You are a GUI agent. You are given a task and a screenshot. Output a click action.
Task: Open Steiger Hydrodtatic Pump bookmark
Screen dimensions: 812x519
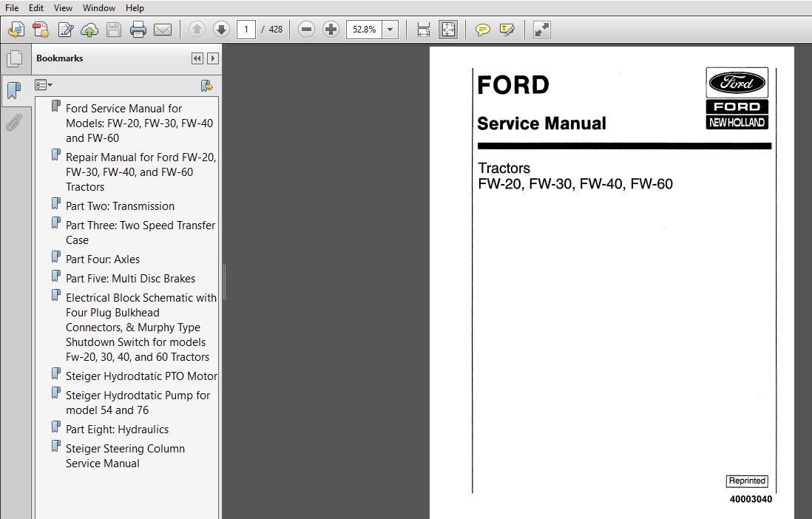(x=138, y=402)
